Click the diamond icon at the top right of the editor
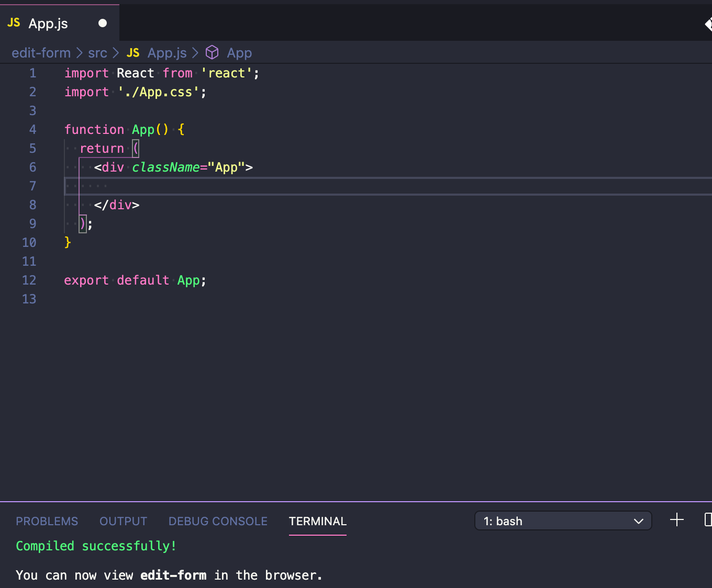712x588 pixels. click(708, 24)
